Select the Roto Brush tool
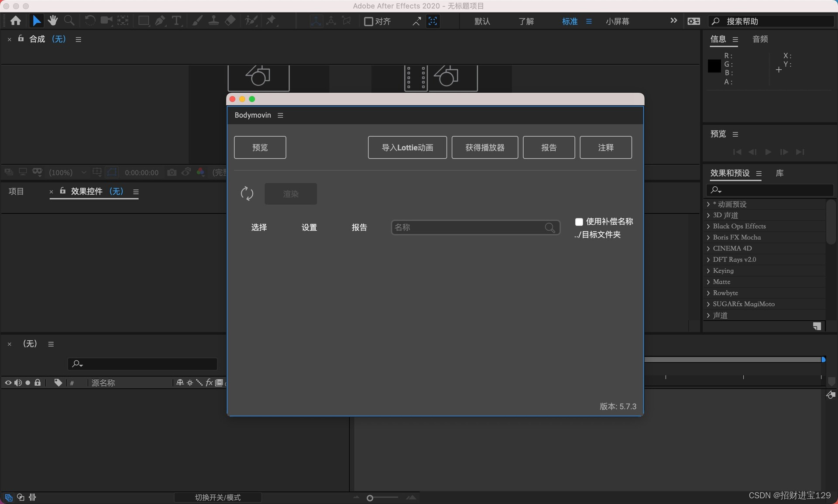Image resolution: width=838 pixels, height=504 pixels. click(x=251, y=21)
